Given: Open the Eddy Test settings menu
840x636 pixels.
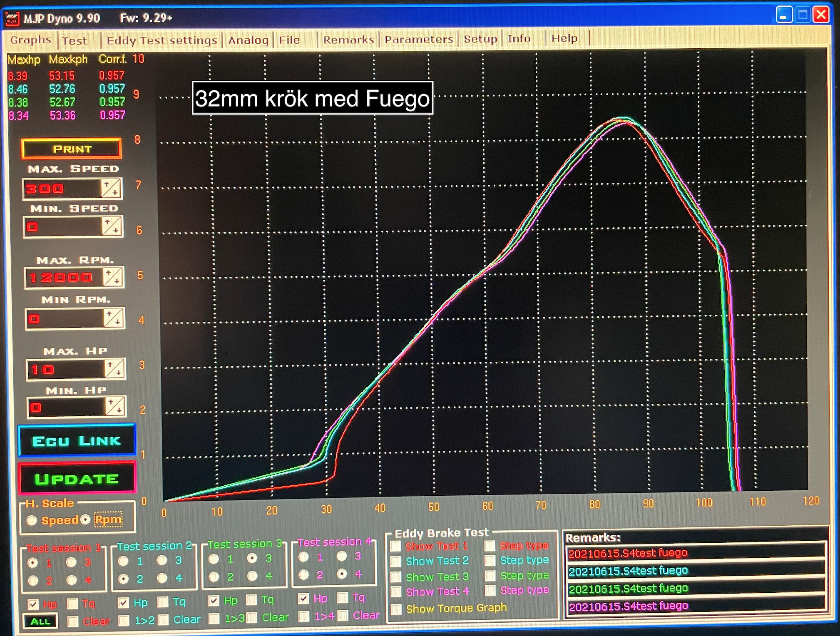Looking at the screenshot, I should pyautogui.click(x=162, y=40).
